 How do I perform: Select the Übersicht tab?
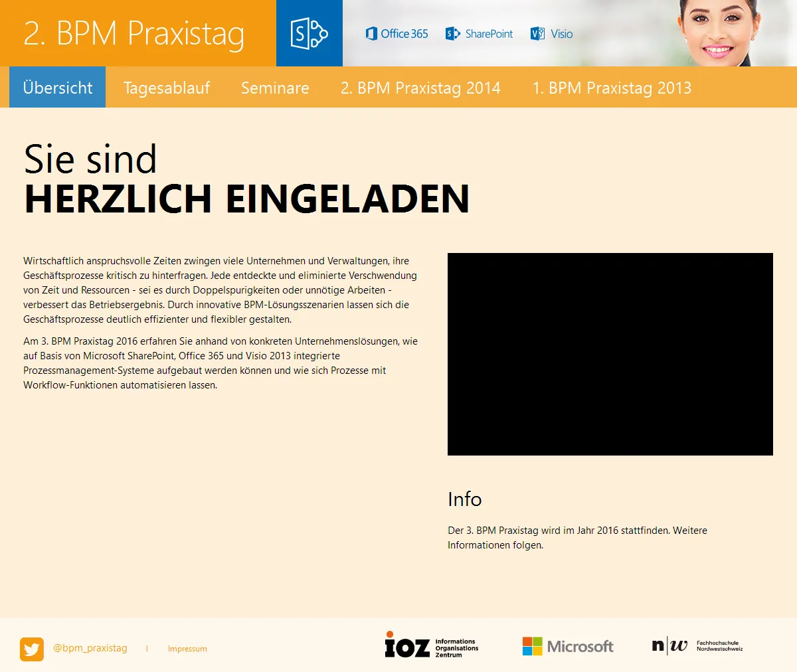tap(58, 87)
